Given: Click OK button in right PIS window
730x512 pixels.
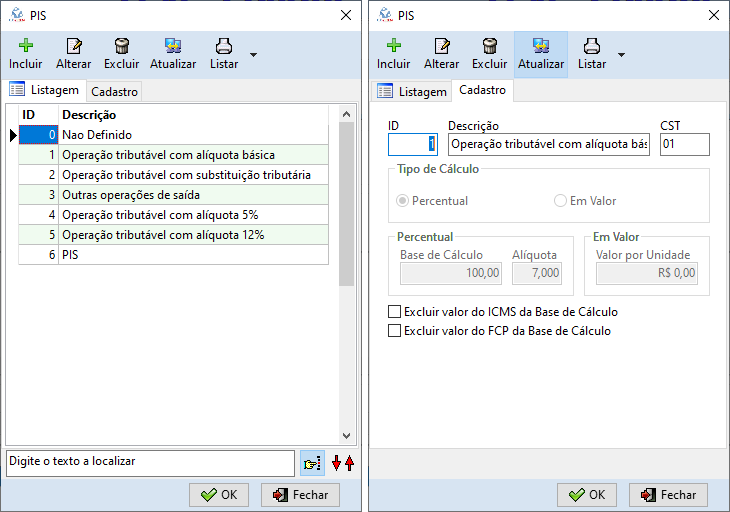Looking at the screenshot, I should [x=587, y=495].
